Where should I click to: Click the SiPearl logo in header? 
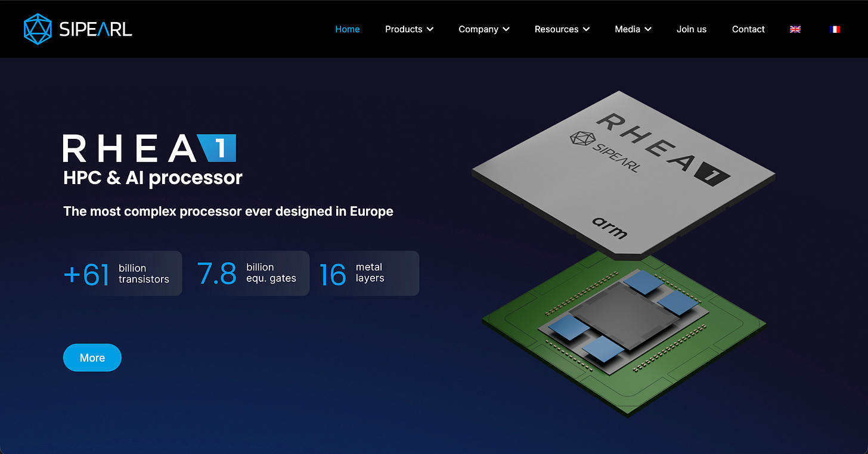(x=77, y=29)
